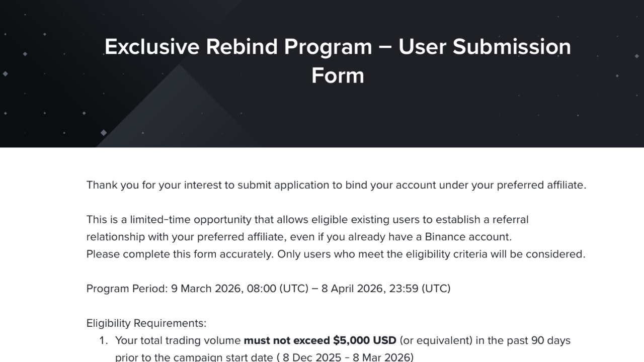Screen dimensions: 644x362
Task: Click the start date 9 March 2026, 08:00 (UTC)
Action: pyautogui.click(x=239, y=289)
